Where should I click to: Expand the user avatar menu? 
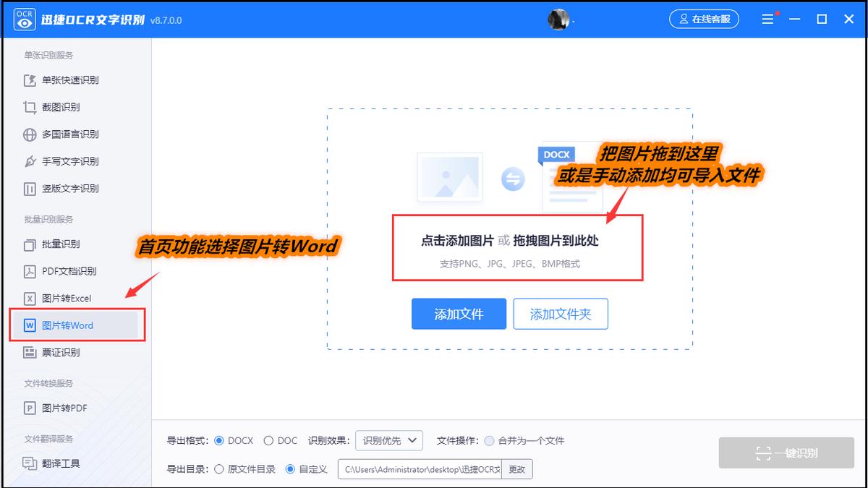pyautogui.click(x=559, y=19)
